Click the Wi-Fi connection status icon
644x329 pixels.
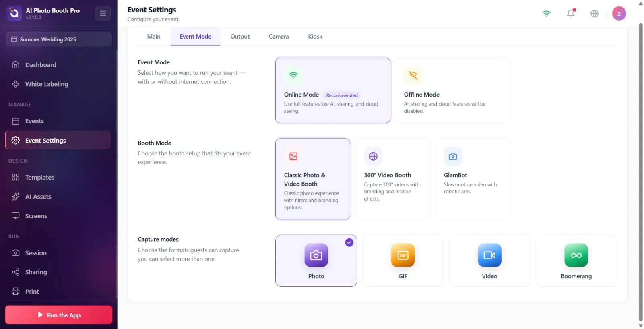click(546, 14)
